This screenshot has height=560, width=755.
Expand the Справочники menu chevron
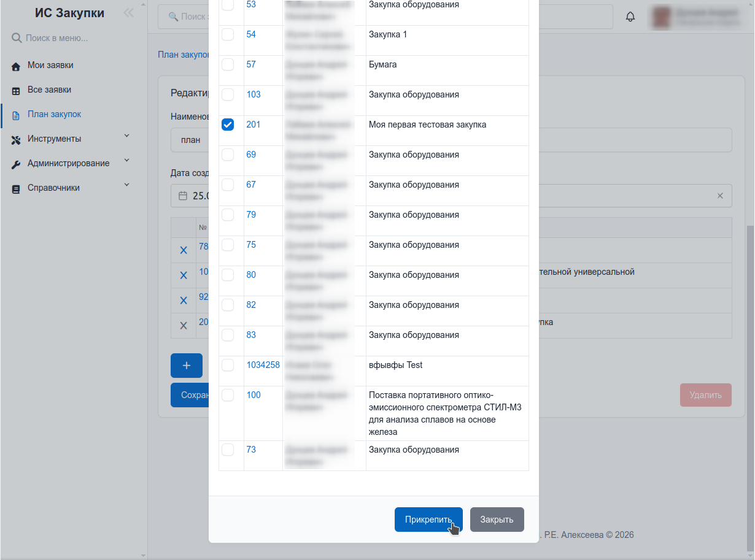pos(127,185)
